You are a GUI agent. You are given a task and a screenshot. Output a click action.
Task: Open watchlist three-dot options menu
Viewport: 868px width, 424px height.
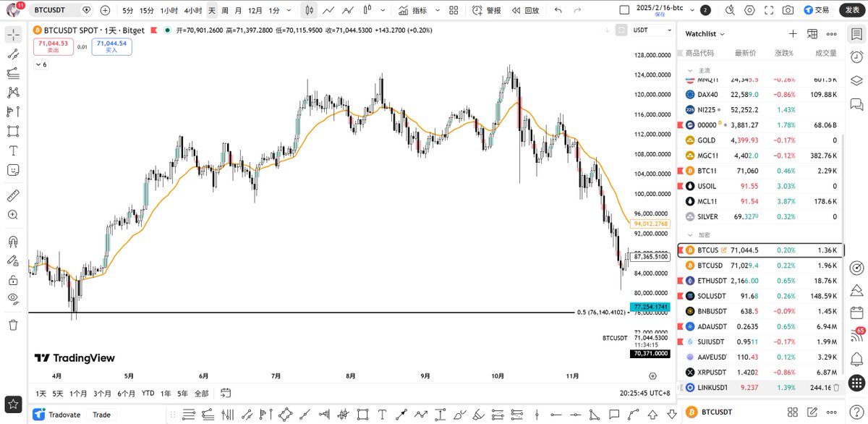tap(832, 34)
